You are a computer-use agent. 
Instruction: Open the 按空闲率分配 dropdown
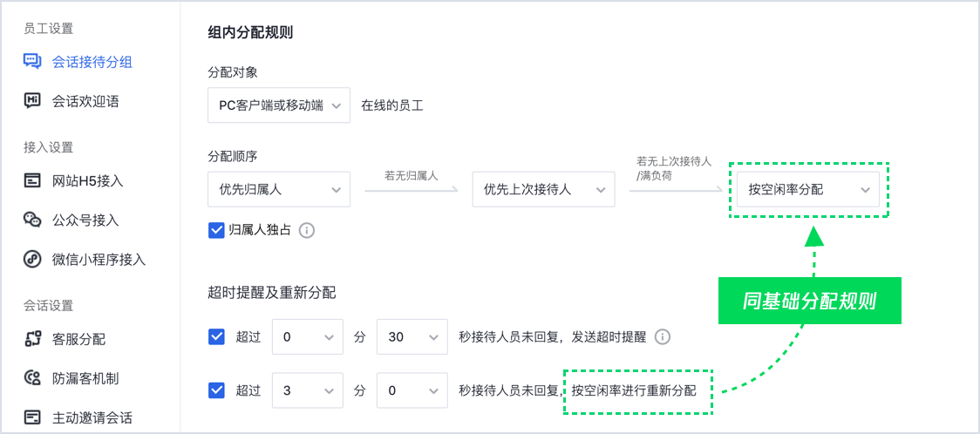tap(808, 189)
